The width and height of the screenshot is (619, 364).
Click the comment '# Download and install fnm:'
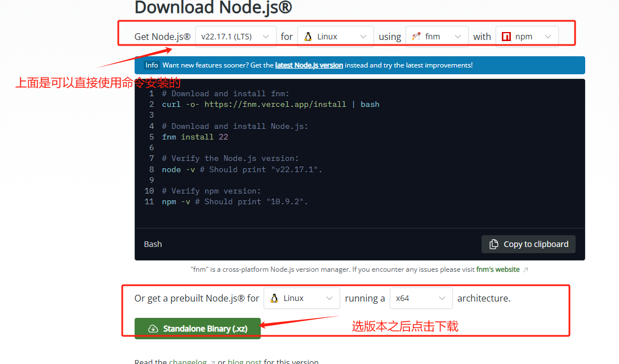click(225, 94)
